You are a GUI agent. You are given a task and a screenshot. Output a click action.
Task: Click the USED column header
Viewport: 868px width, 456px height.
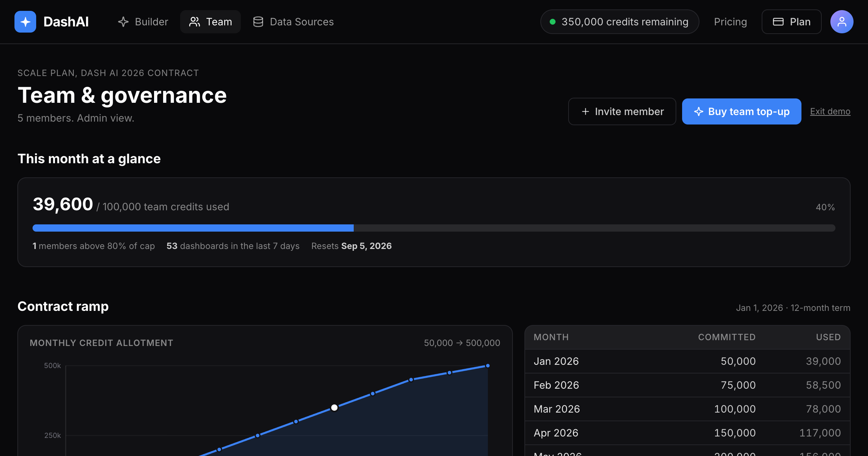[828, 337]
